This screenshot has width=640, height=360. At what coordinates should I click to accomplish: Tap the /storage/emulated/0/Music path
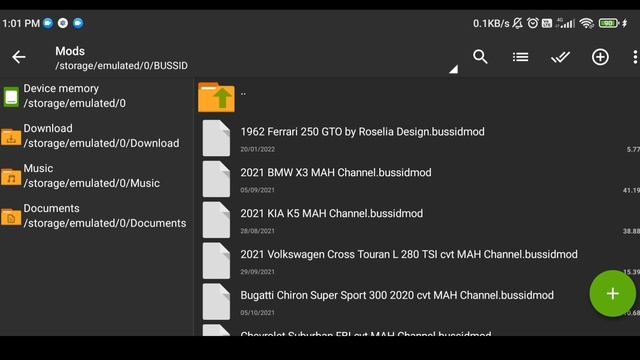(x=91, y=183)
